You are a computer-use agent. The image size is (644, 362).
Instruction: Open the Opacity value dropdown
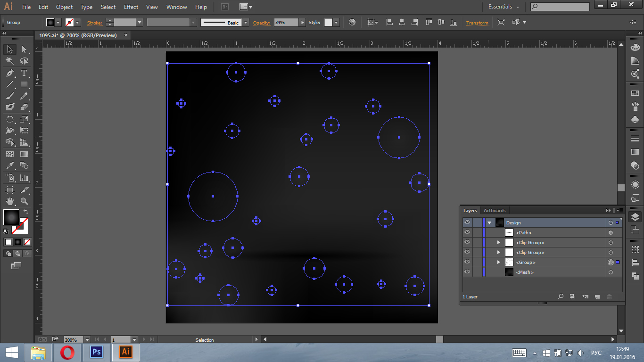[303, 23]
